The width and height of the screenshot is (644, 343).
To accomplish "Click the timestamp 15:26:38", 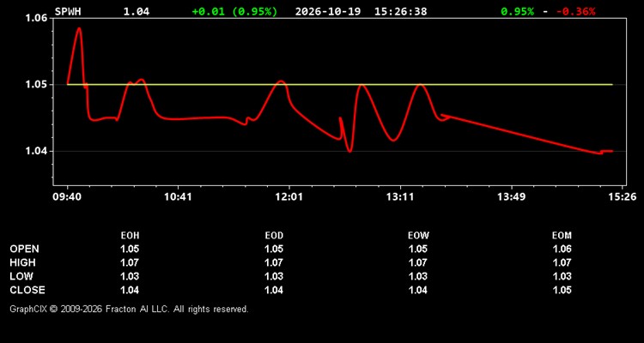I will point(400,11).
